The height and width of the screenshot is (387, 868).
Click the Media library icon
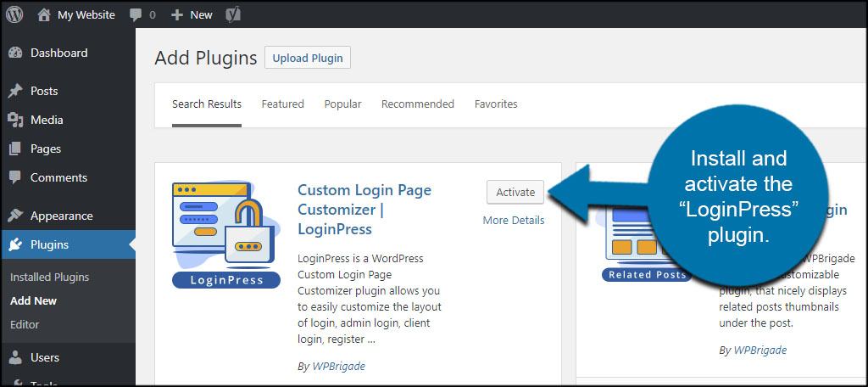click(15, 120)
